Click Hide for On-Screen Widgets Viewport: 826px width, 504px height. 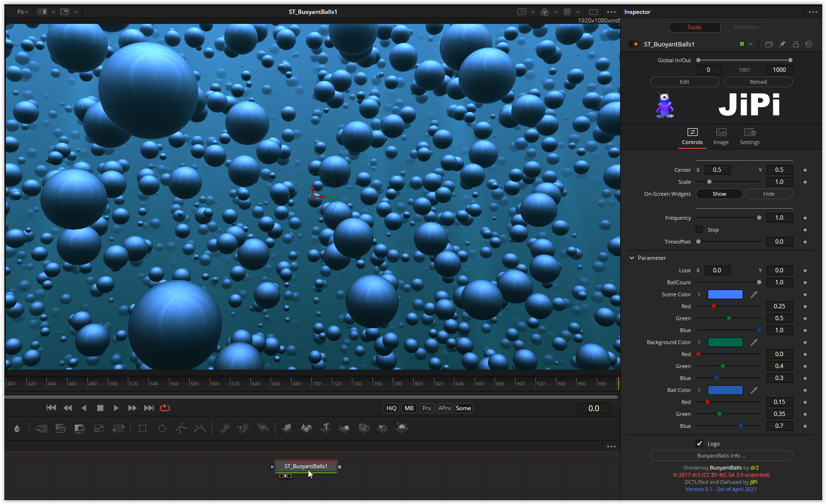[x=769, y=194]
